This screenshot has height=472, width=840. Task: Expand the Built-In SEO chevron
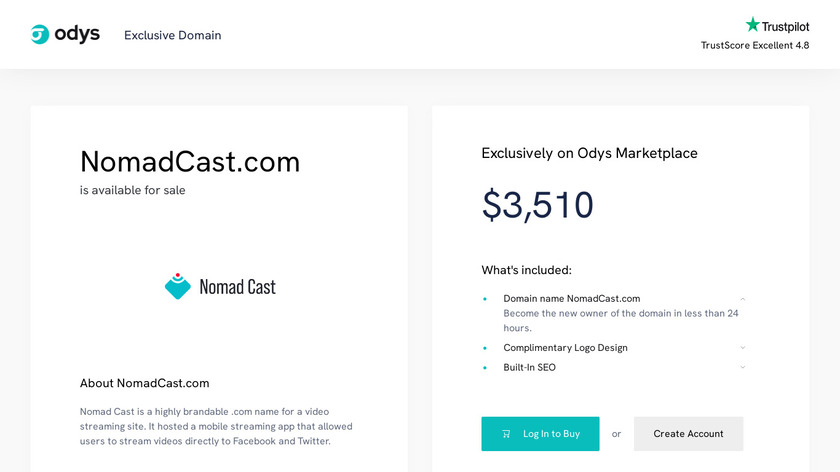743,367
